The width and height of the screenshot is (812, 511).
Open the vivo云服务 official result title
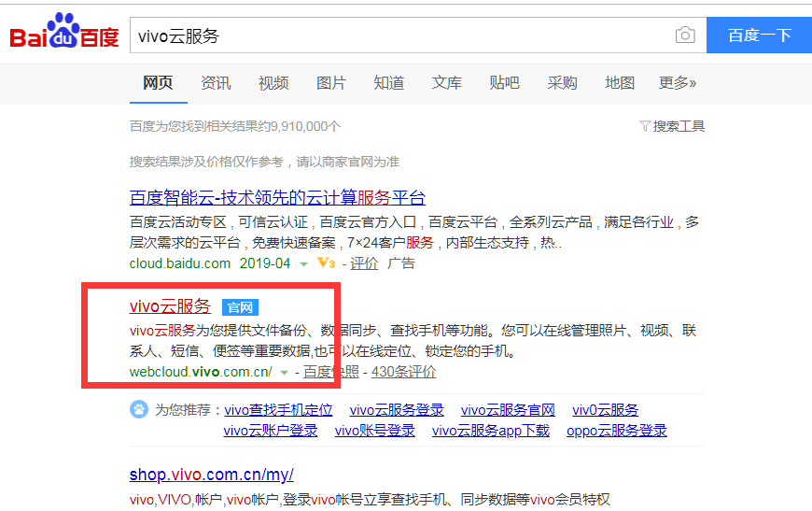click(x=171, y=306)
